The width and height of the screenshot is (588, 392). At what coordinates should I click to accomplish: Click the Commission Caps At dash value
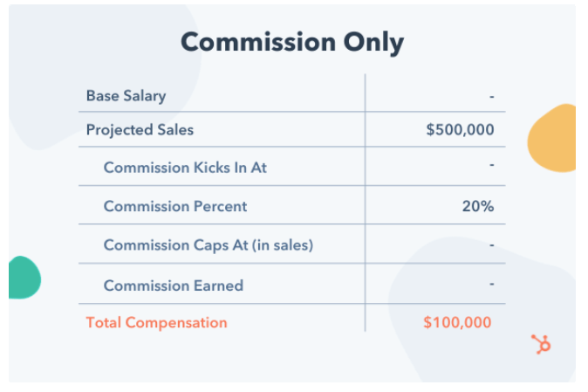click(492, 245)
